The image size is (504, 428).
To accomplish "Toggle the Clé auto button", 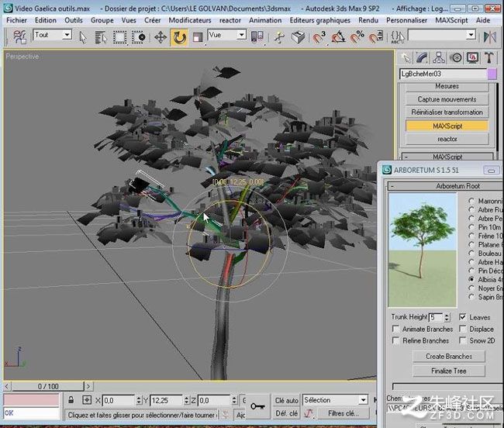I will (x=286, y=400).
